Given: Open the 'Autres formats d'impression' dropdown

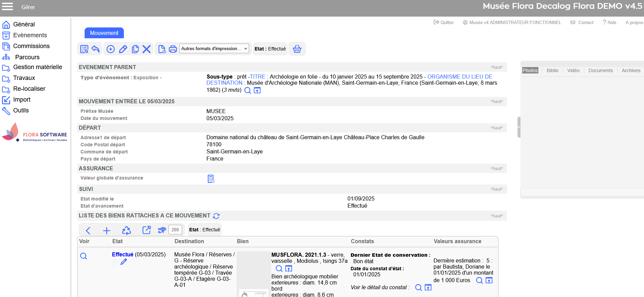Looking at the screenshot, I should [214, 49].
